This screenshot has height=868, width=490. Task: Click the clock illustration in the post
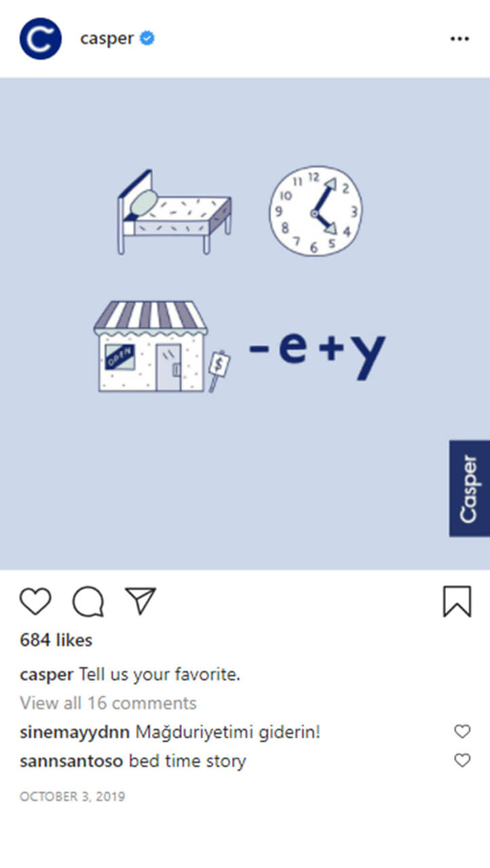point(316,211)
